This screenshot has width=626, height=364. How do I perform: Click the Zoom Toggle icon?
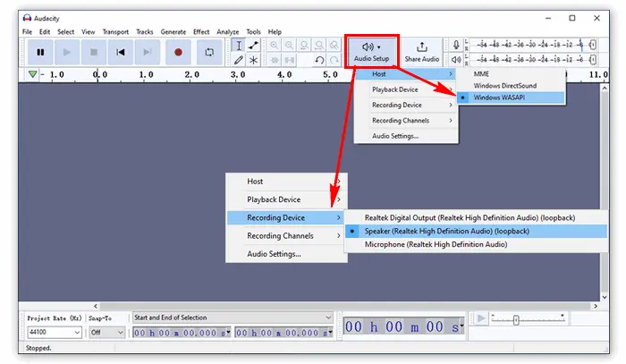334,45
